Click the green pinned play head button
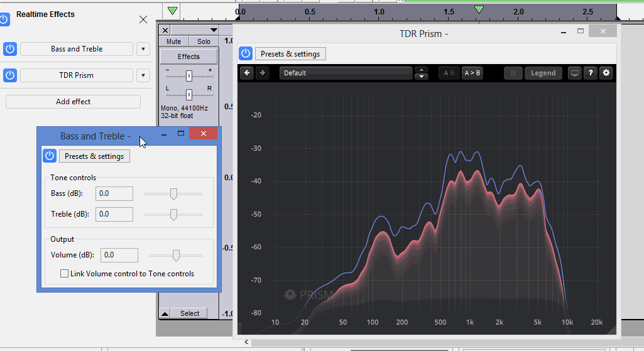The height and width of the screenshot is (351, 644). pos(173,11)
